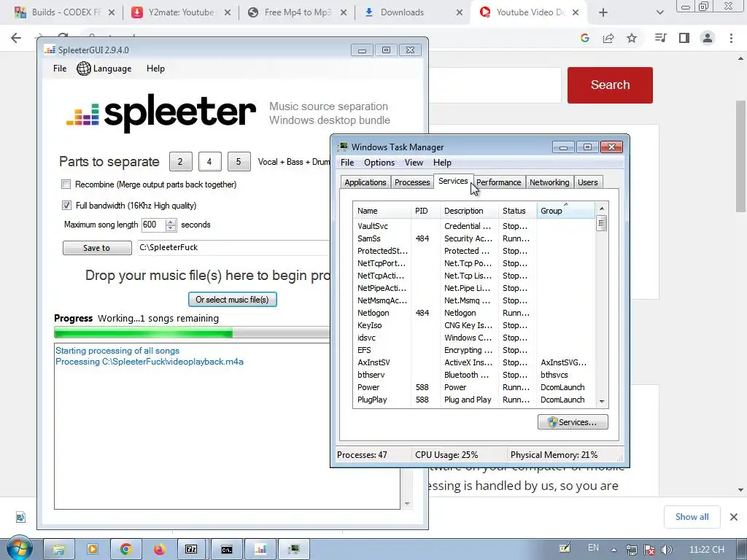Decrease maximum song length stepper

171,228
